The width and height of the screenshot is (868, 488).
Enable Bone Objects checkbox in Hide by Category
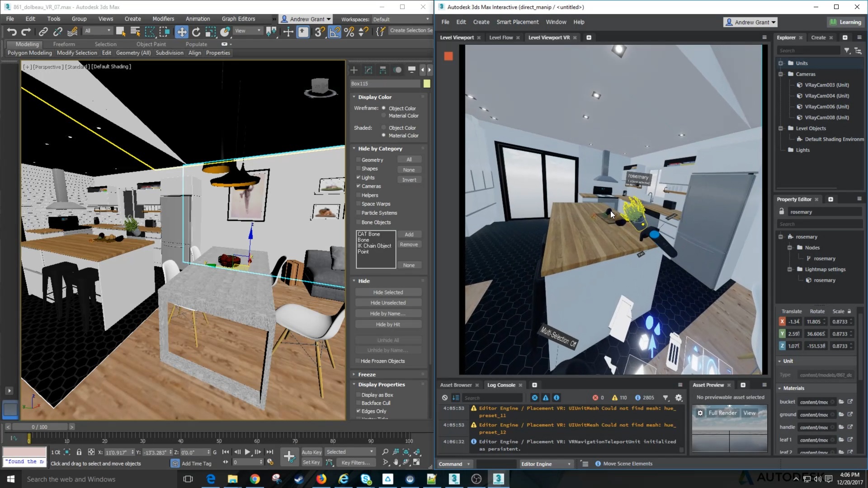pos(358,222)
